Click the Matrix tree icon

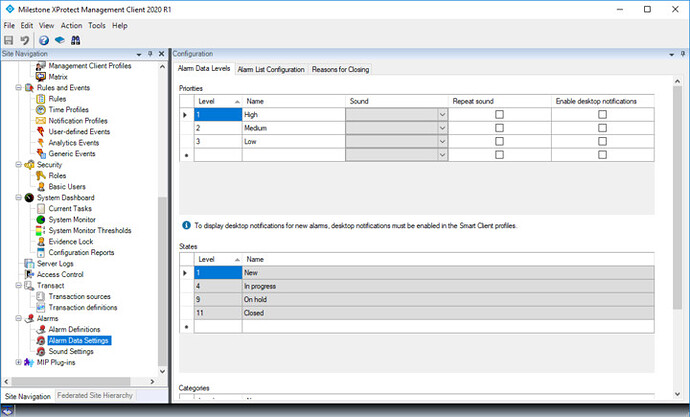pos(40,77)
